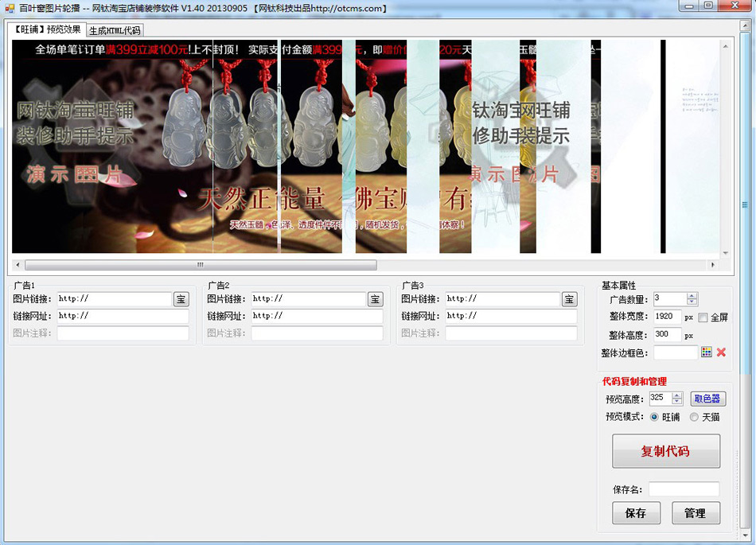Click the 宝 icon beside 广告3 图片链接
The width and height of the screenshot is (756, 545).
click(569, 299)
